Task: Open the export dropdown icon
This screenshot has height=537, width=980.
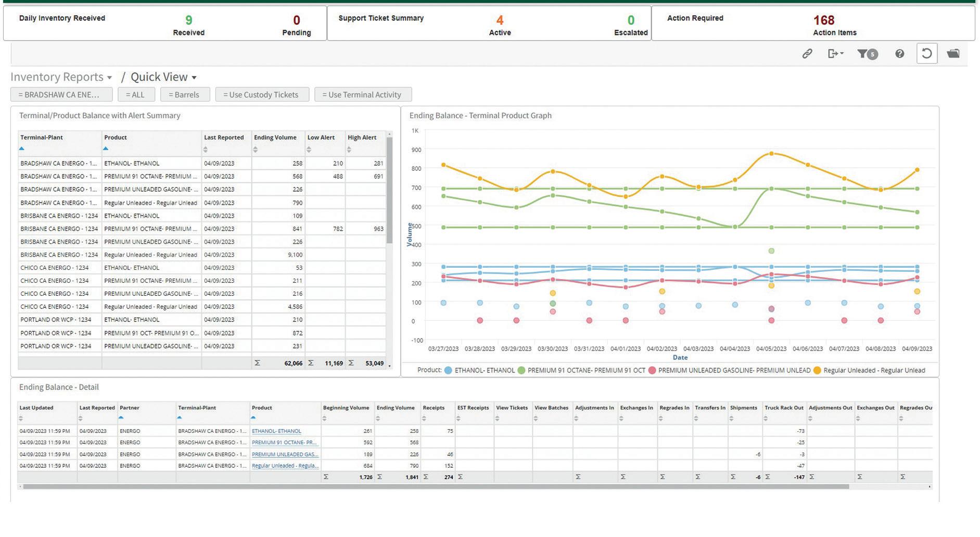Action: coord(835,53)
